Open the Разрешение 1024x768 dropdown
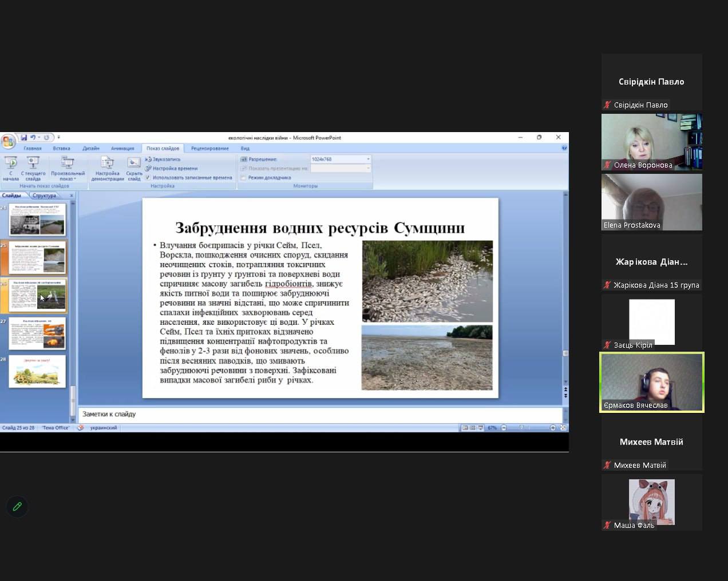728x581 pixels. [367, 159]
